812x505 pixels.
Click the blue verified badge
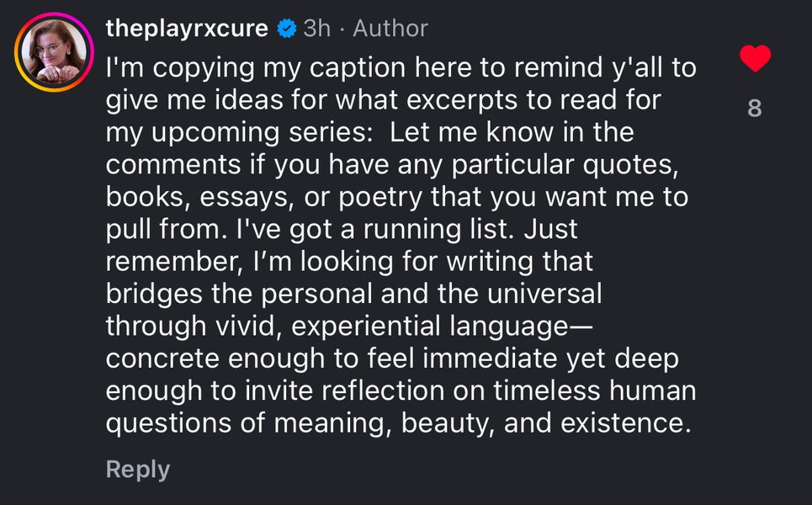[x=286, y=29]
